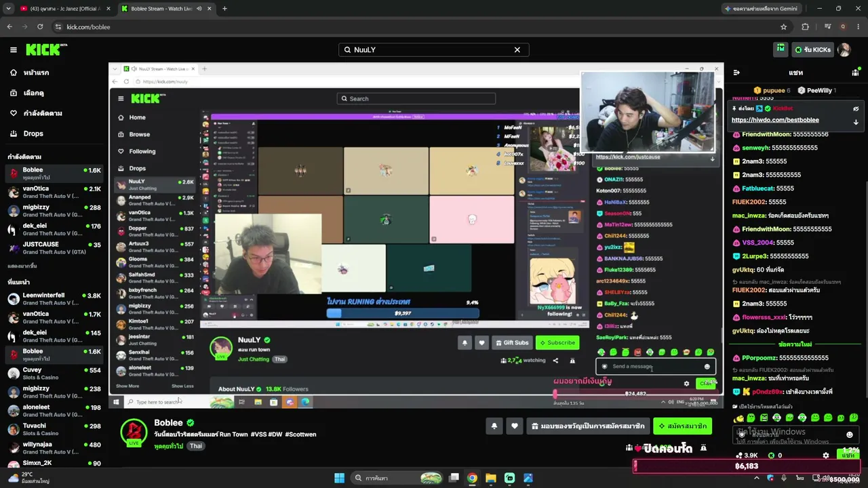Click พูดคุยทั่วไป category link
The image size is (868, 488).
click(168, 446)
